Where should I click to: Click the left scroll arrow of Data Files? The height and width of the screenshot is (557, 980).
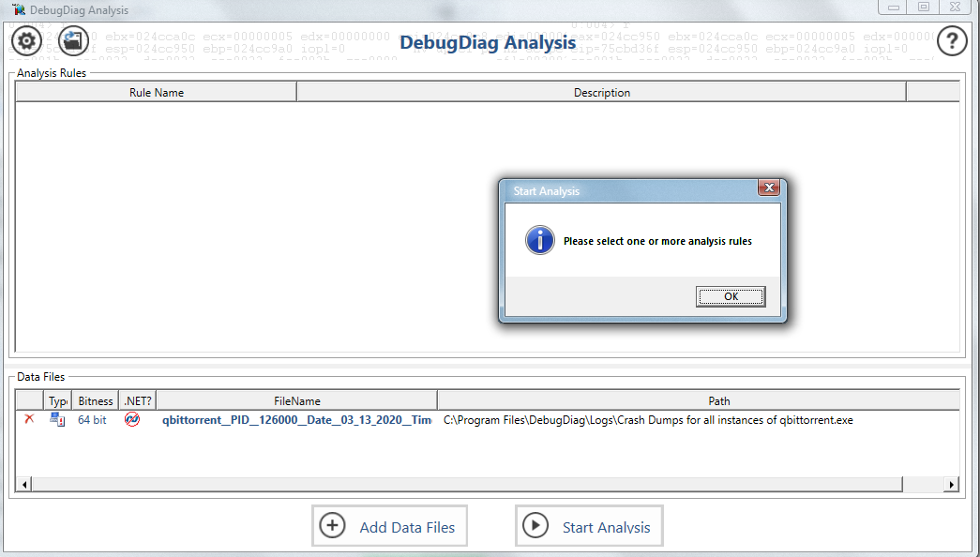[x=23, y=485]
